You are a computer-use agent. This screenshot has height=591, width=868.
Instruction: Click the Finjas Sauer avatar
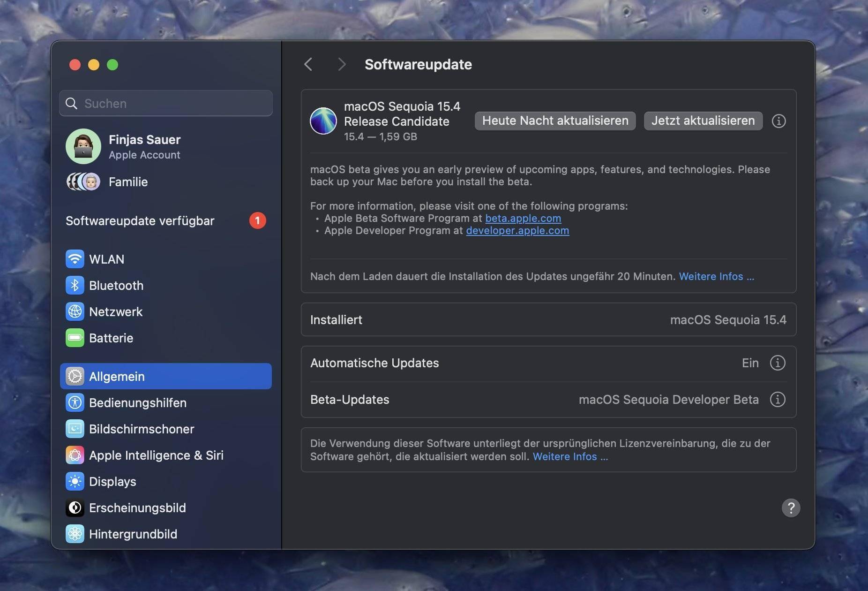(83, 146)
